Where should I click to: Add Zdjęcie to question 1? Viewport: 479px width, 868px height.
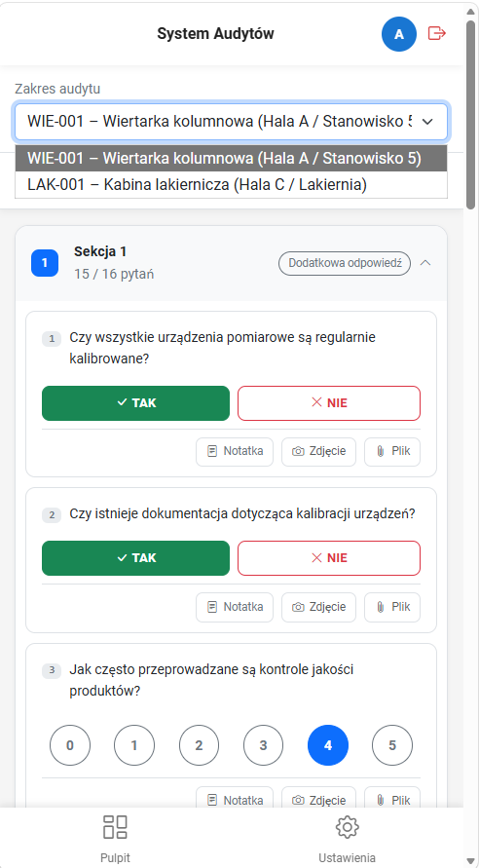coord(318,452)
